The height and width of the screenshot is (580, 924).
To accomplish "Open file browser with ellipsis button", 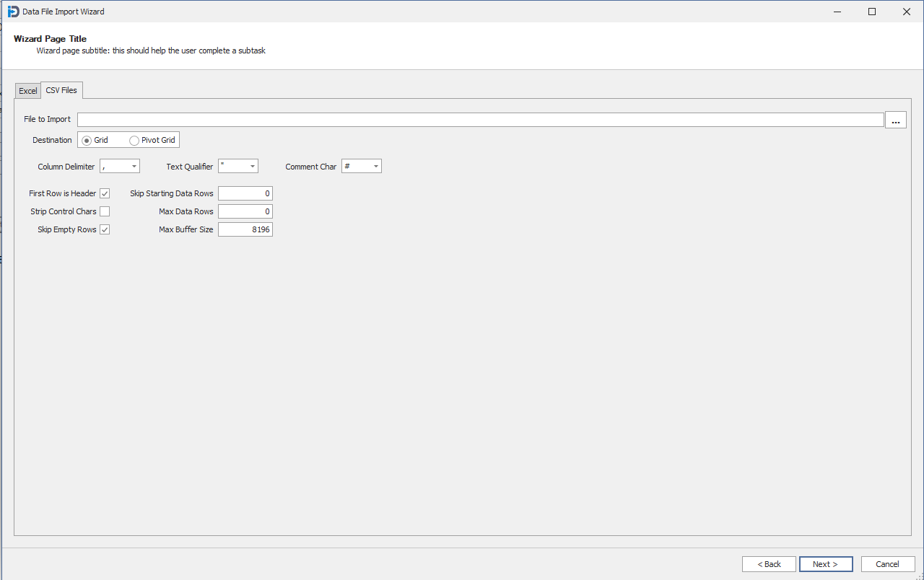I will click(x=895, y=120).
